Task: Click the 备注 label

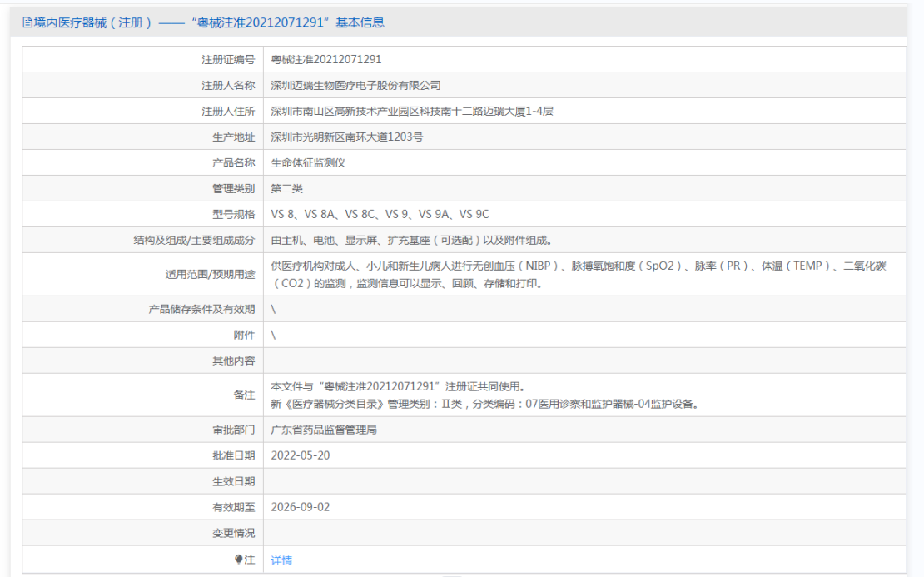Action: pos(244,395)
